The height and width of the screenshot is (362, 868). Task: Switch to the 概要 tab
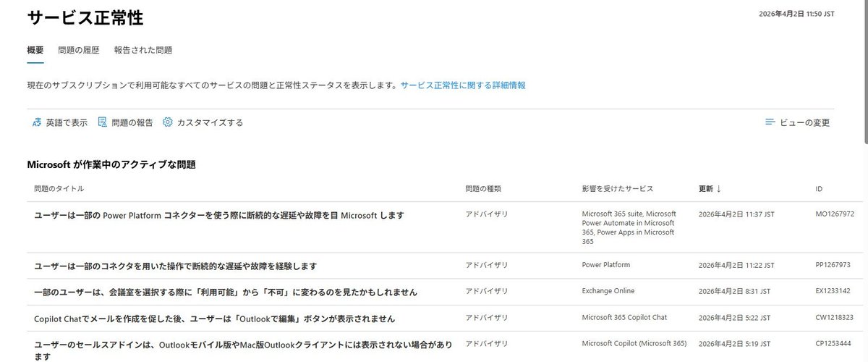(x=35, y=50)
